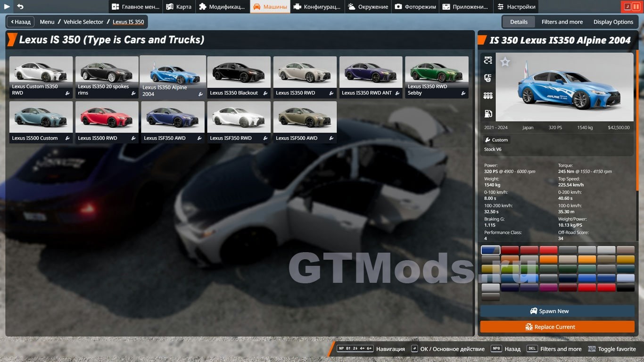This screenshot has width=644, height=362.
Task: Pick the bright orange color swatch
Action: click(548, 259)
